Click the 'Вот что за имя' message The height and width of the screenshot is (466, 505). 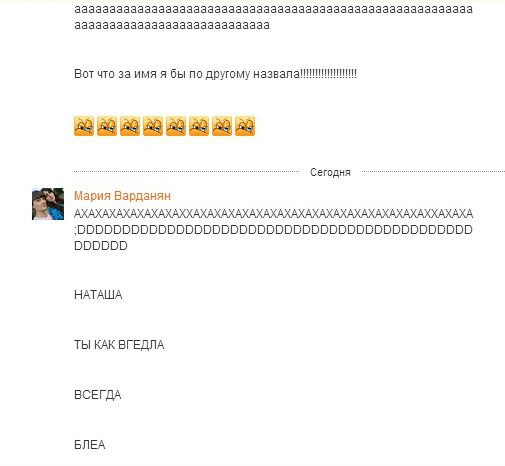215,74
